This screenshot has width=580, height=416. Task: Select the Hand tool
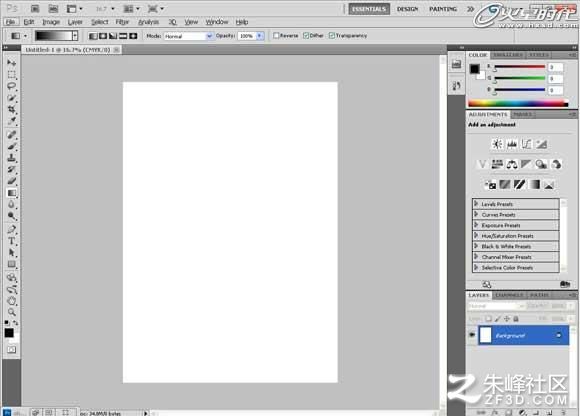[x=11, y=300]
